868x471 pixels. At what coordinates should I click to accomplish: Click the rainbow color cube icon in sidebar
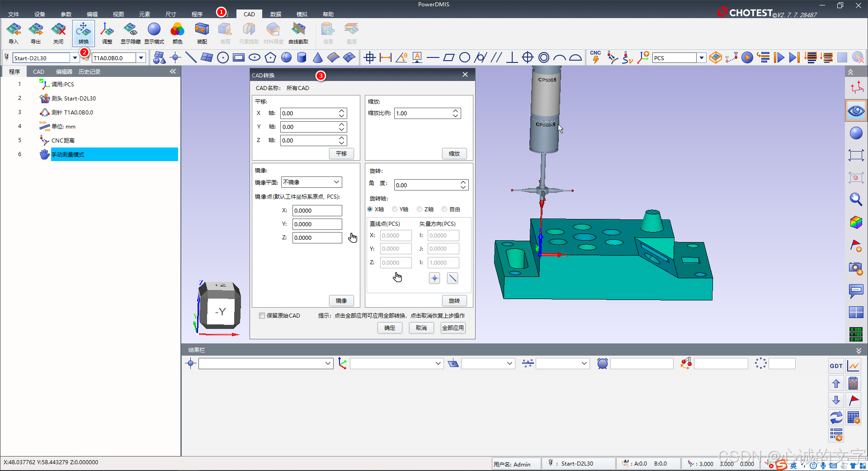tap(856, 222)
